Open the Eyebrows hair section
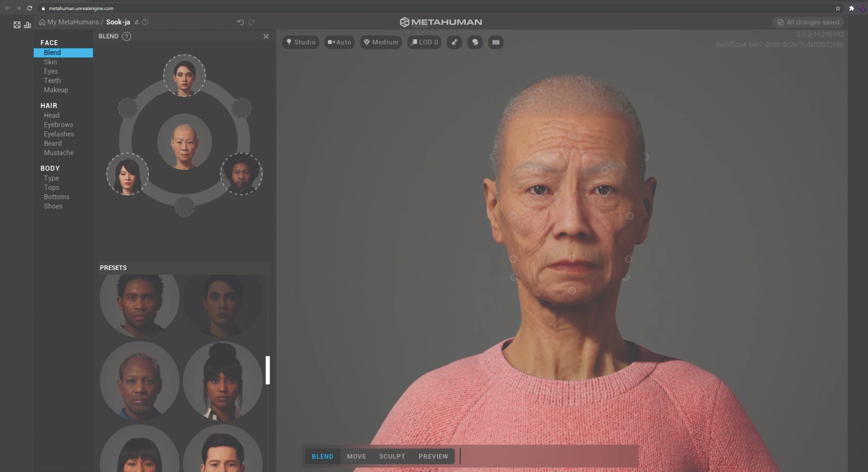 tap(59, 125)
